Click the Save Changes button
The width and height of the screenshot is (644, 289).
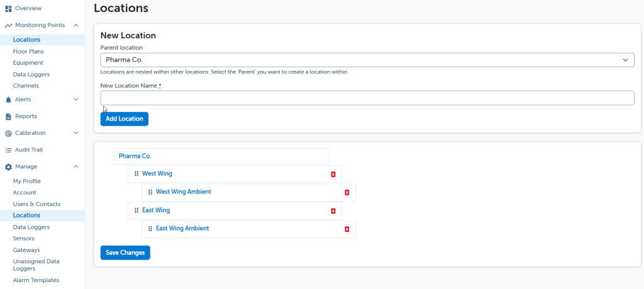tap(125, 253)
